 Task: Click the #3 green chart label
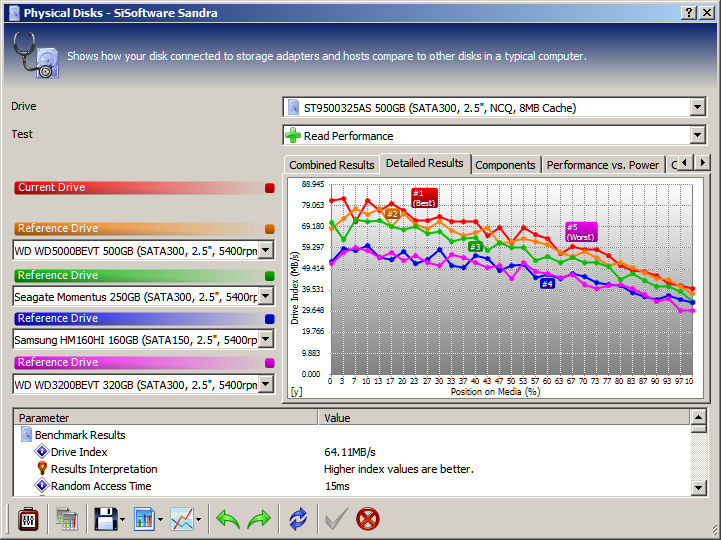pyautogui.click(x=475, y=247)
